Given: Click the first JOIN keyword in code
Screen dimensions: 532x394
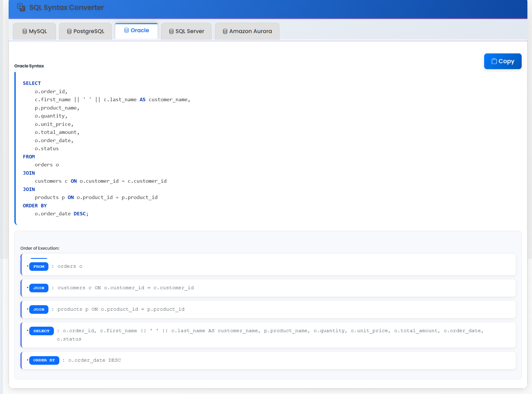Looking at the screenshot, I should pyautogui.click(x=29, y=173).
